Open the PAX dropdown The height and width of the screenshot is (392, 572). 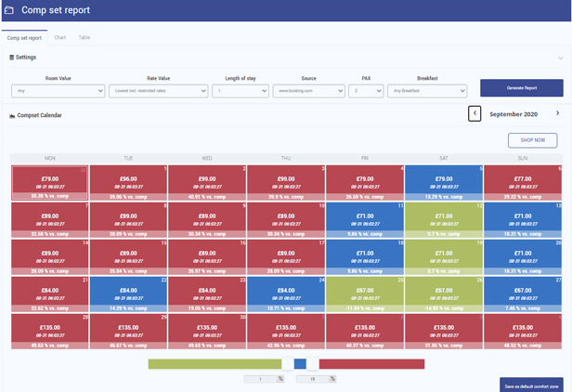click(x=366, y=91)
